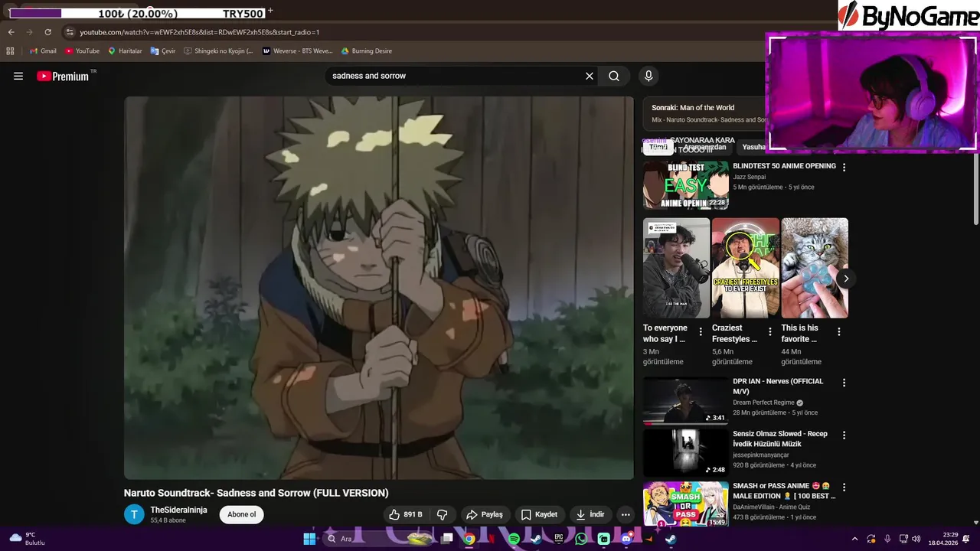Screen dimensions: 980x551
Task: Select the Aramanızdan filter chip
Action: [704, 147]
